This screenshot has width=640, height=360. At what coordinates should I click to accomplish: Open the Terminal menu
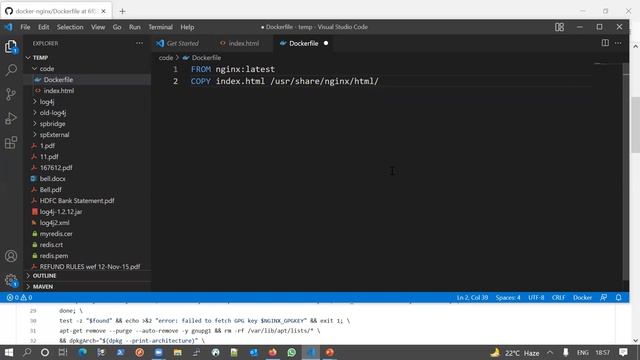point(160,27)
